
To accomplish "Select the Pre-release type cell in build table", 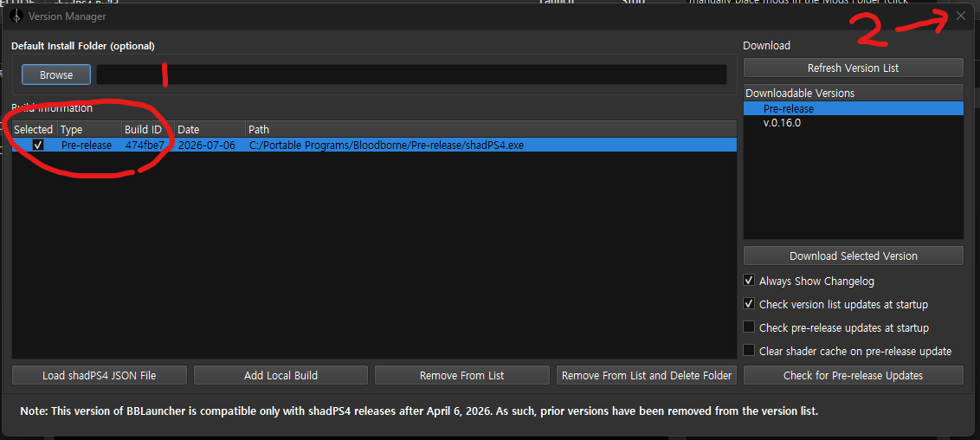I will (90, 145).
